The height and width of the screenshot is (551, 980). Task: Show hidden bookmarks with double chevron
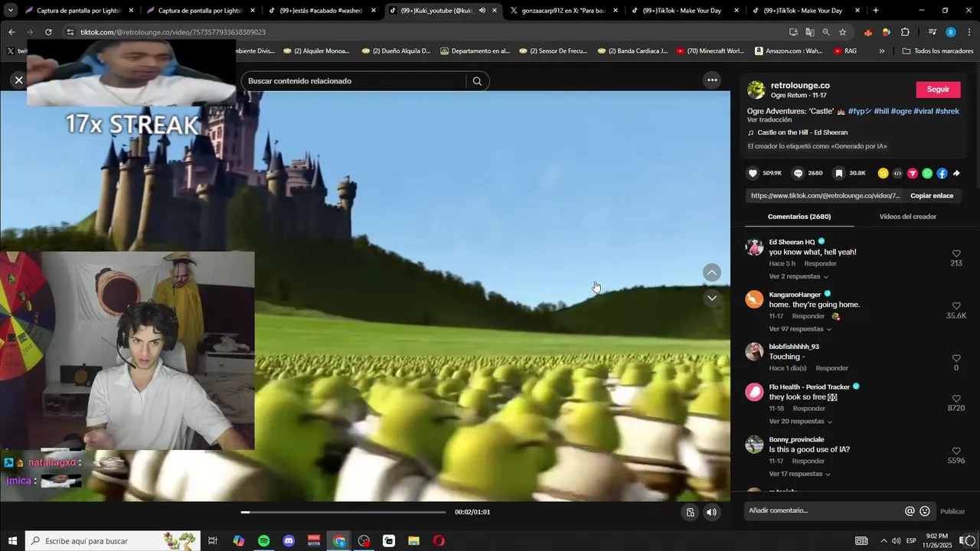[882, 51]
